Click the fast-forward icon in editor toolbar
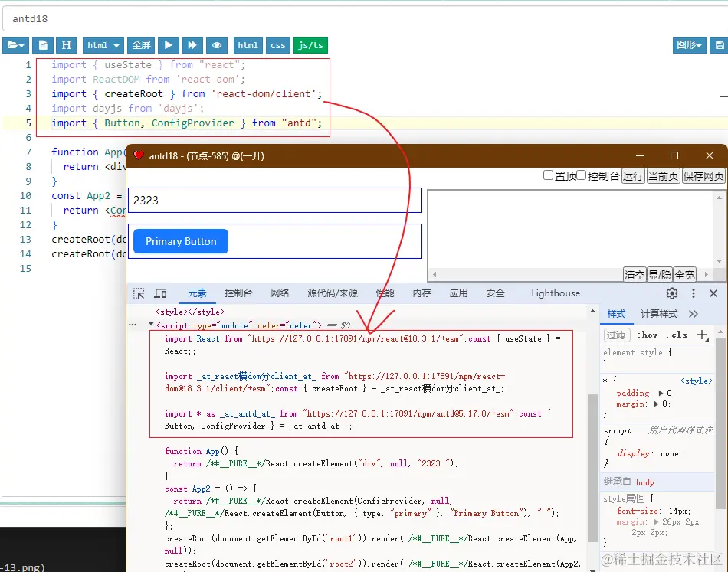 (193, 45)
